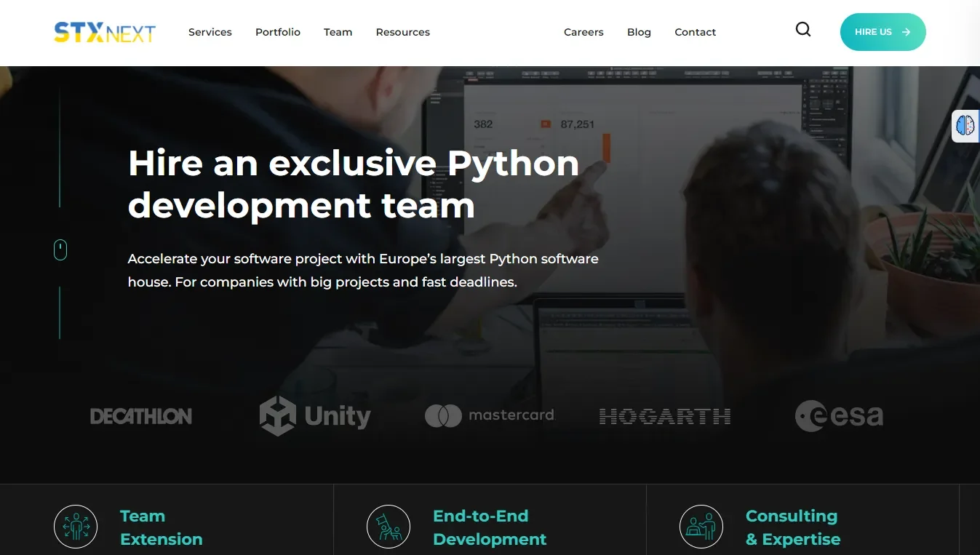Open the Blog link
Viewport: 980px width, 555px height.
tap(639, 32)
